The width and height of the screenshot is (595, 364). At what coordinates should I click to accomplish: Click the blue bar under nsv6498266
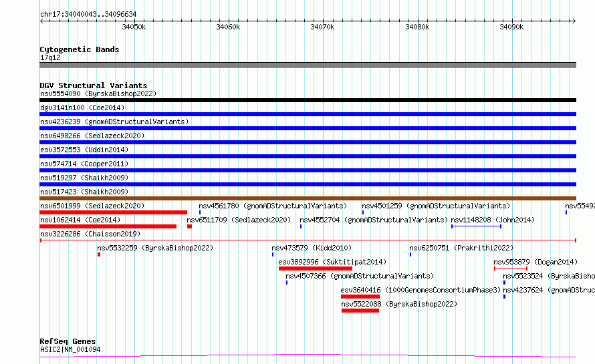click(308, 142)
